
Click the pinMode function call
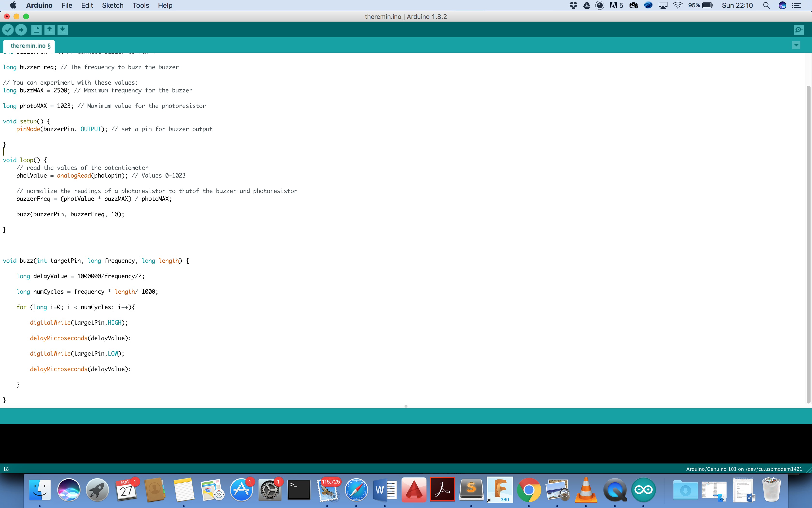coord(28,129)
